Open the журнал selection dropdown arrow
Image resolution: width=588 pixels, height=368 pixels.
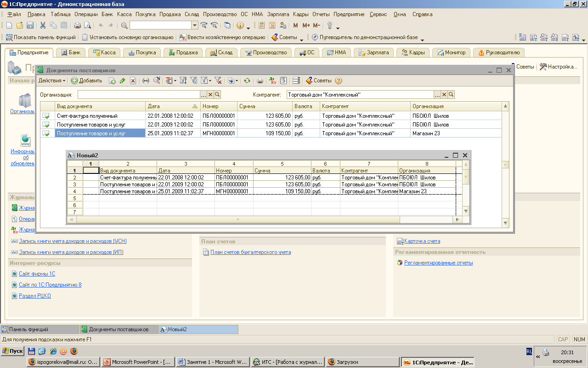tap(175, 80)
